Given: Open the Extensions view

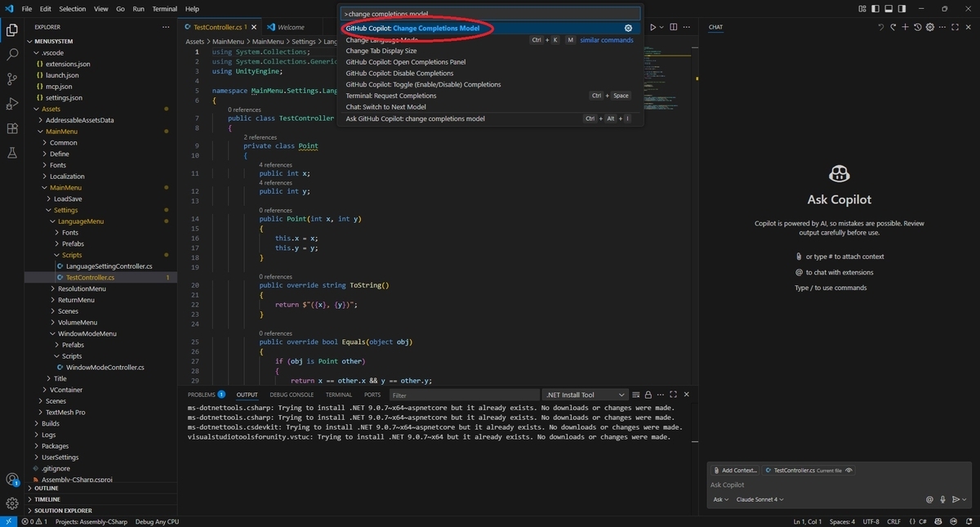Looking at the screenshot, I should 12,128.
